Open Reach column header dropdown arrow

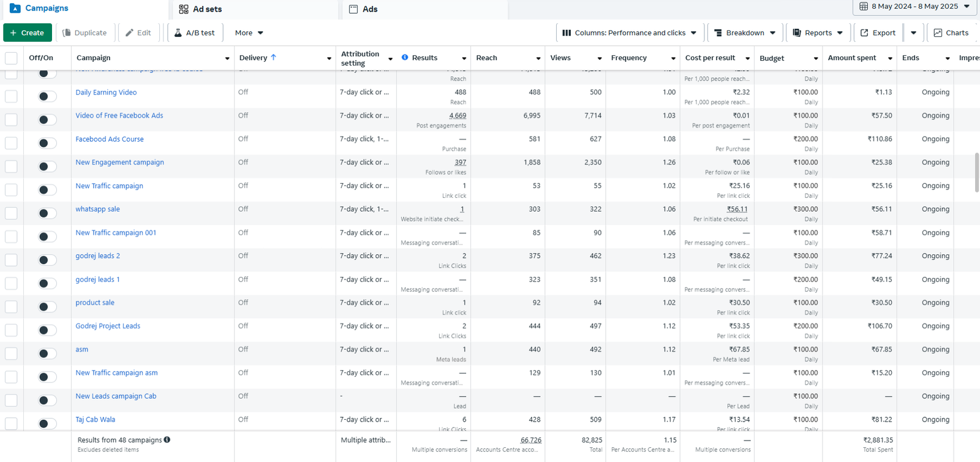click(538, 59)
